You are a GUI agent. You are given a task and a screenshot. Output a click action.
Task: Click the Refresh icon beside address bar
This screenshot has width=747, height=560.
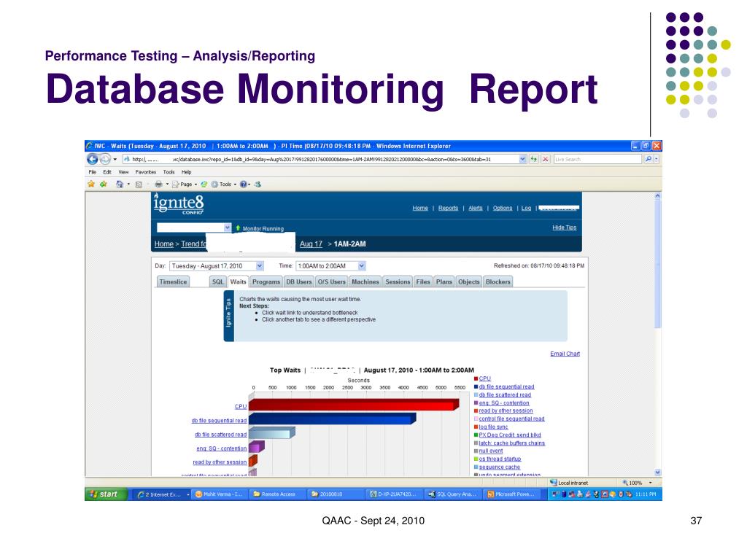[x=533, y=159]
